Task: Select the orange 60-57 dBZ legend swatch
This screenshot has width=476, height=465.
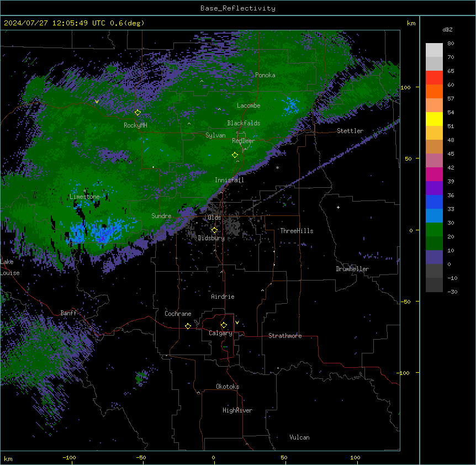Action: click(434, 92)
